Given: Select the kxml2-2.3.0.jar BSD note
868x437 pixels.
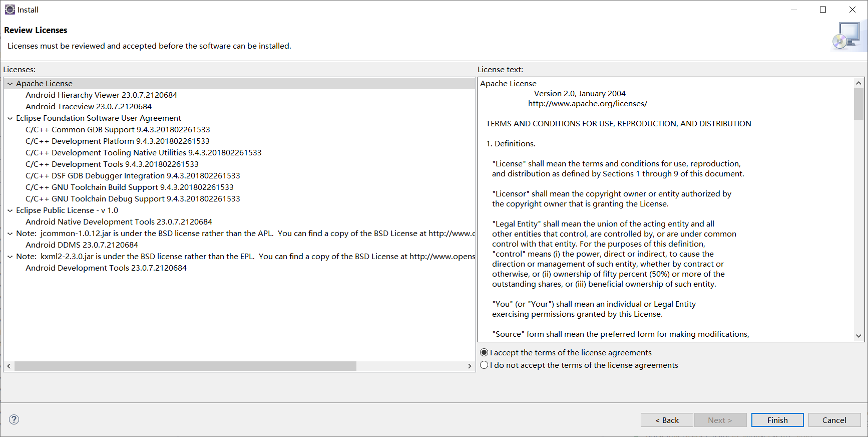Looking at the screenshot, I should tap(245, 257).
